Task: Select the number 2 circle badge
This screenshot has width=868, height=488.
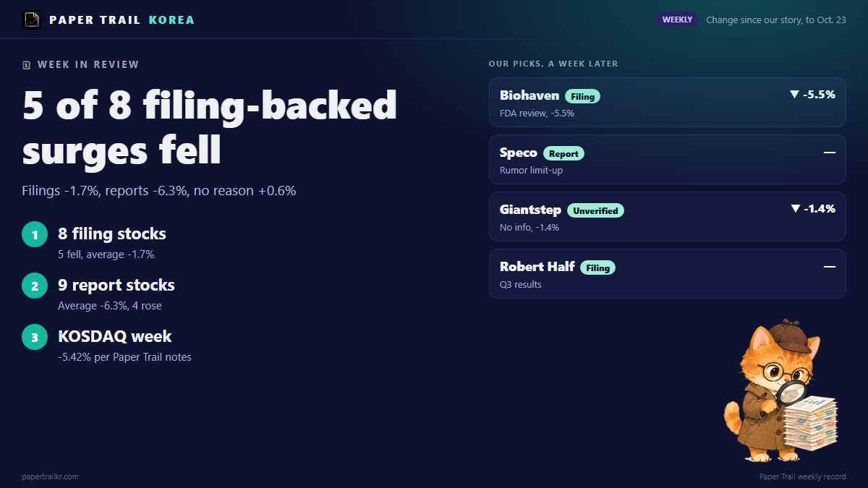Action: point(34,286)
